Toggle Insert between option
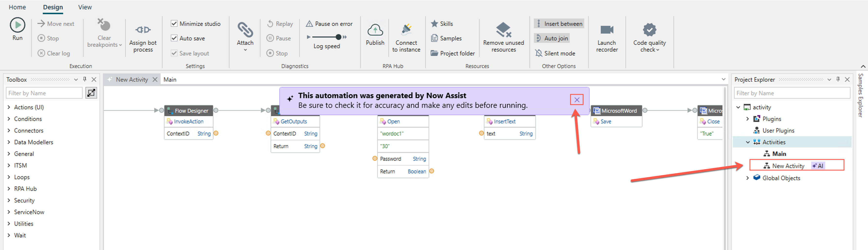The width and height of the screenshot is (868, 250). [x=559, y=24]
